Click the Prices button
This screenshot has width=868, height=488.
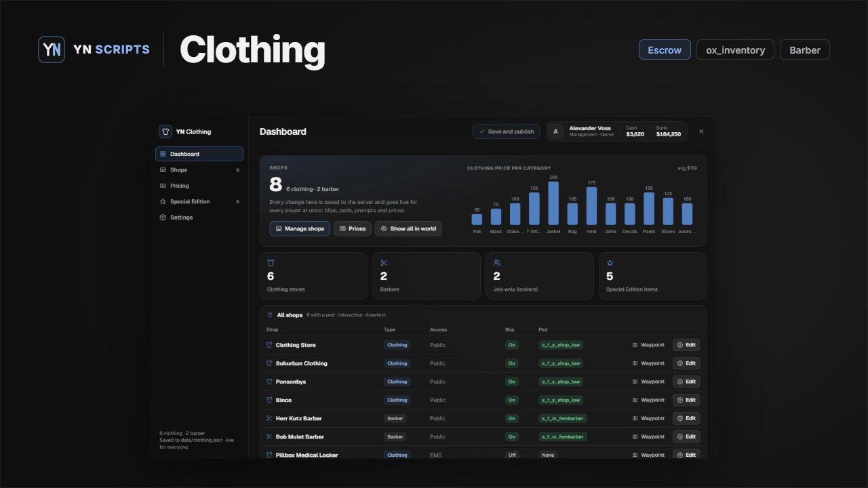352,228
